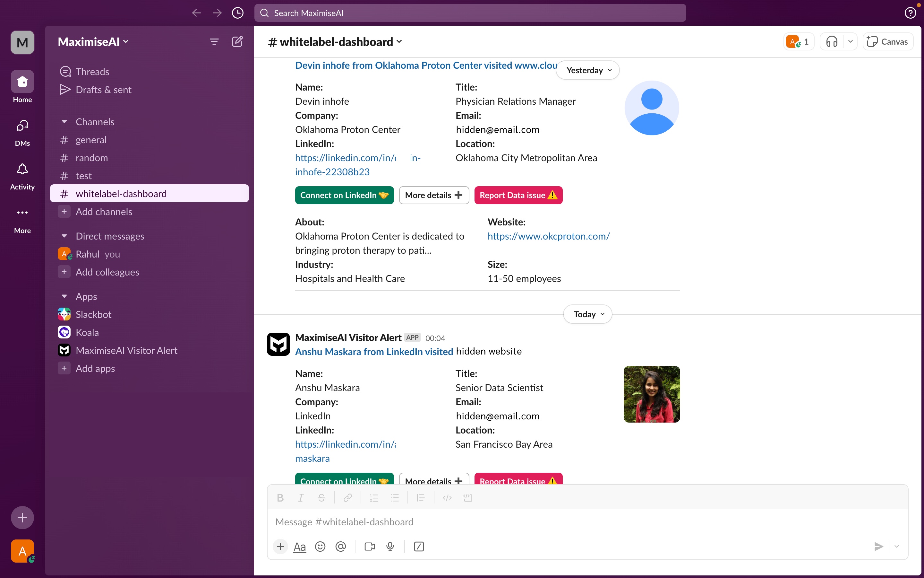The width and height of the screenshot is (924, 578).
Task: Click Devin inhofe placeholder avatar image
Action: click(651, 108)
